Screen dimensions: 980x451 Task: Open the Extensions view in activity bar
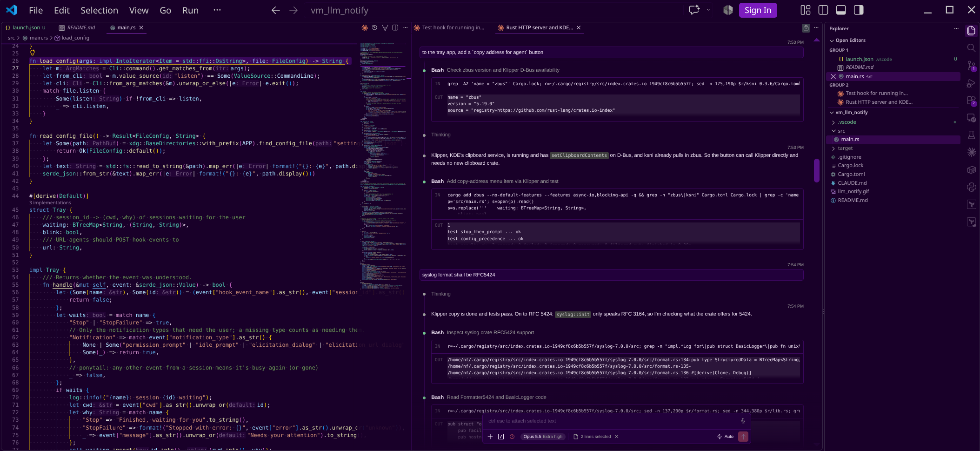pyautogui.click(x=971, y=101)
